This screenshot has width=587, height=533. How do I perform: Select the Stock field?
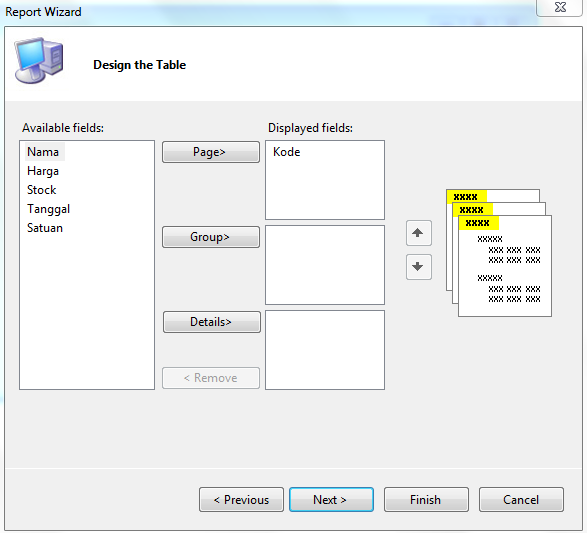(x=42, y=190)
